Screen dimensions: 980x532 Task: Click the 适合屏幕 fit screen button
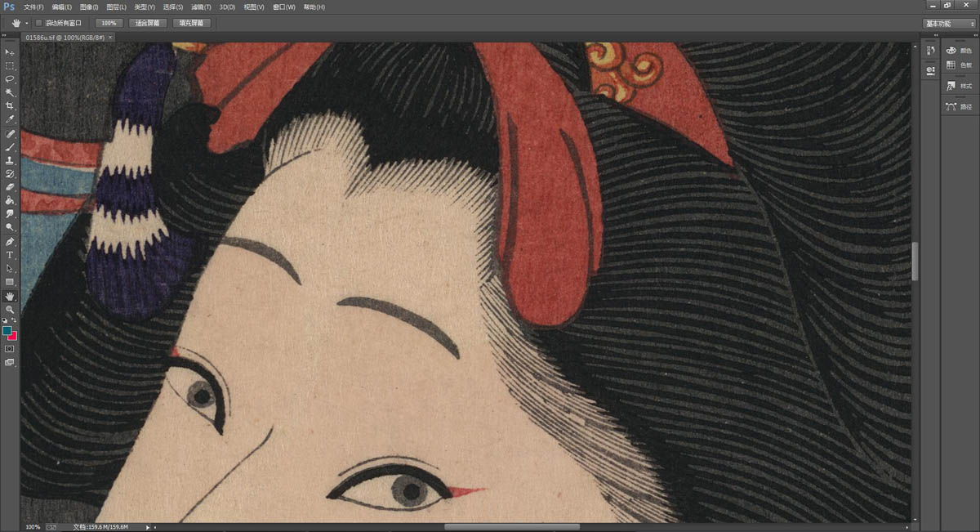pyautogui.click(x=148, y=23)
